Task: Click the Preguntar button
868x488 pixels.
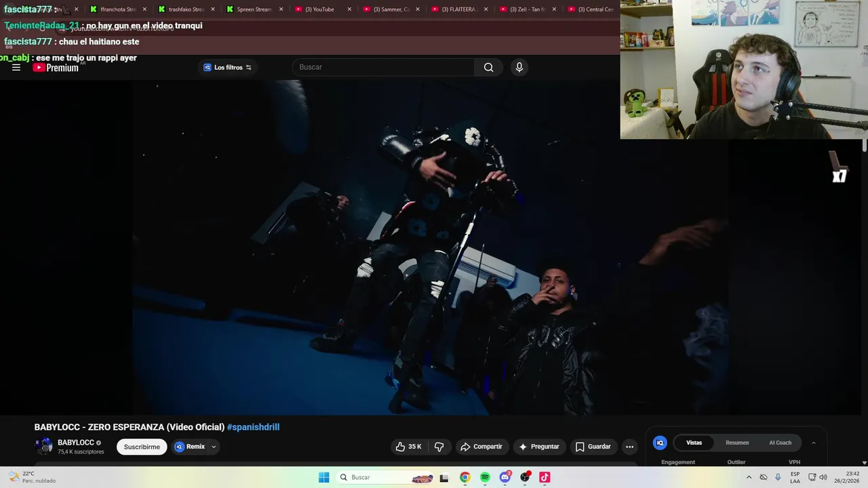Action: (539, 447)
